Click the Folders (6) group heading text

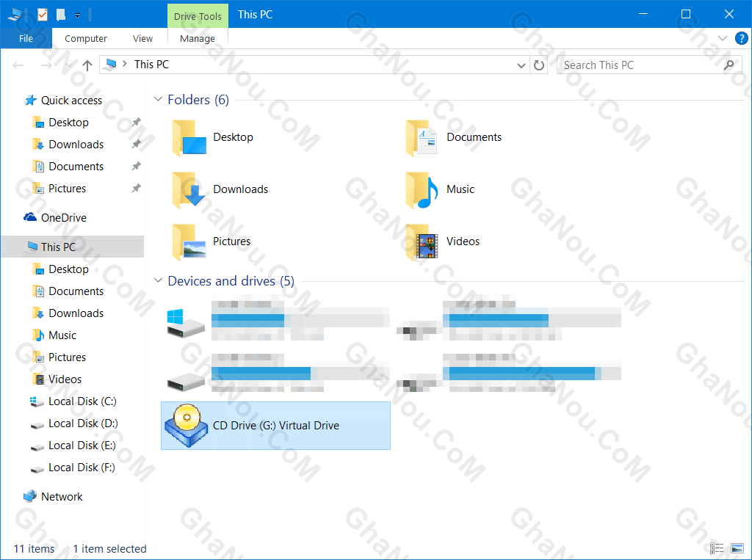coord(198,100)
